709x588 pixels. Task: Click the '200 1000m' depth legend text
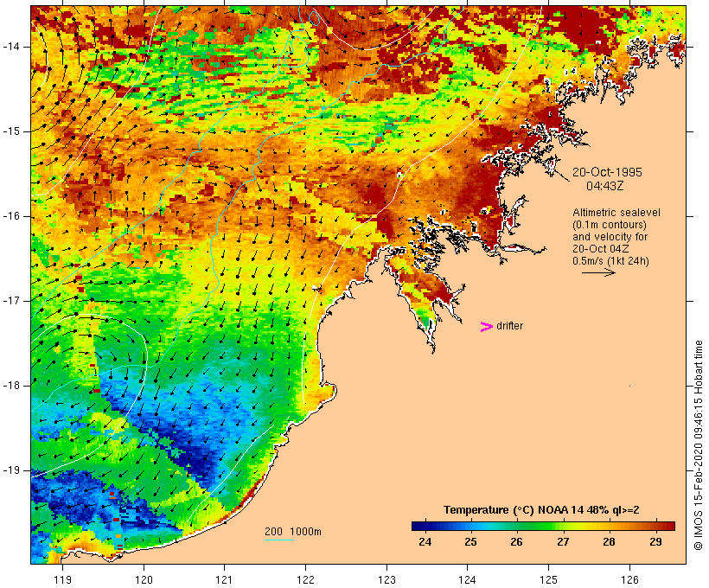coord(293,532)
